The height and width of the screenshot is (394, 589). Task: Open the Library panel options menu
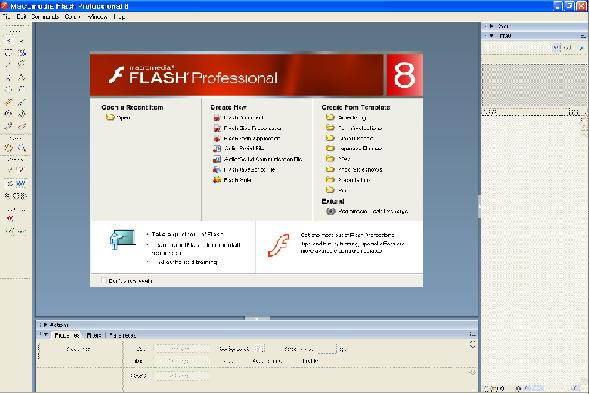583,36
